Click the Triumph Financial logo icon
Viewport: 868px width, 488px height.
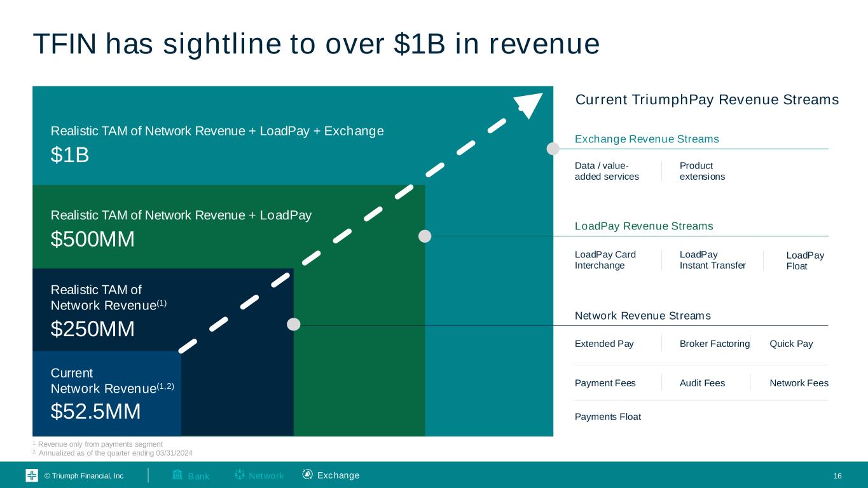click(32, 475)
